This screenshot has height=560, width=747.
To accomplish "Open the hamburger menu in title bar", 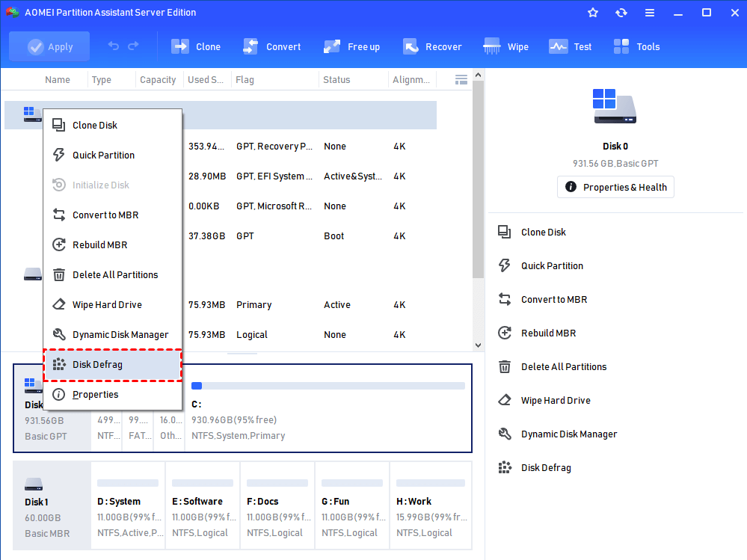I will point(649,13).
